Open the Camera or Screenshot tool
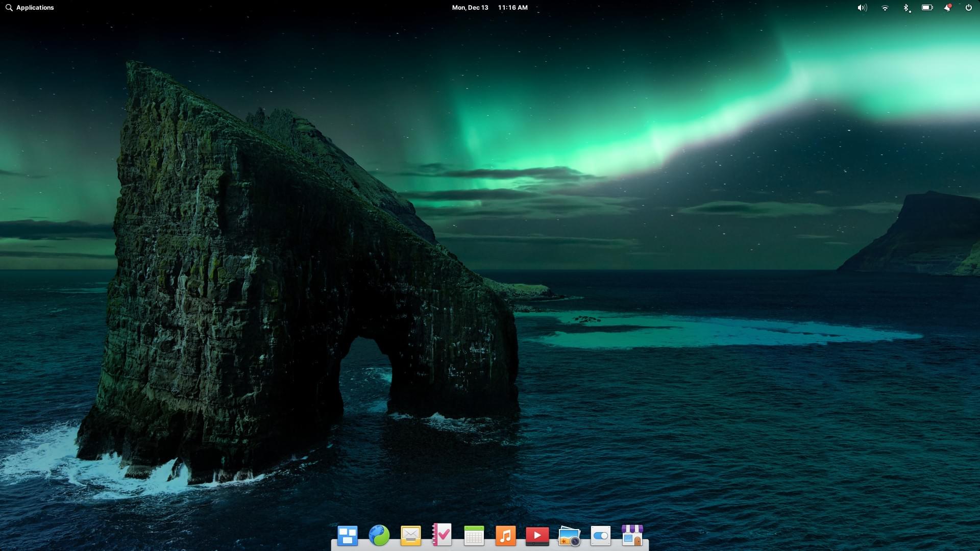 (x=569, y=536)
